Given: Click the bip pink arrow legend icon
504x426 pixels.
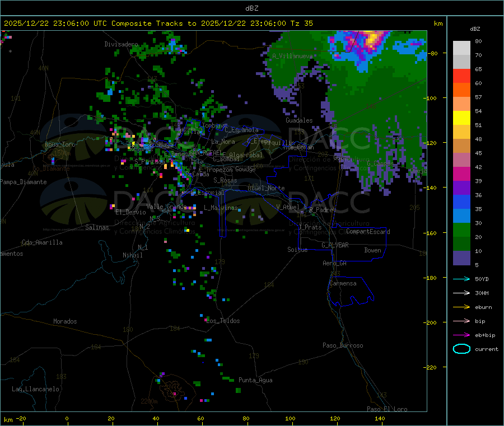Looking at the screenshot, I should (461, 321).
